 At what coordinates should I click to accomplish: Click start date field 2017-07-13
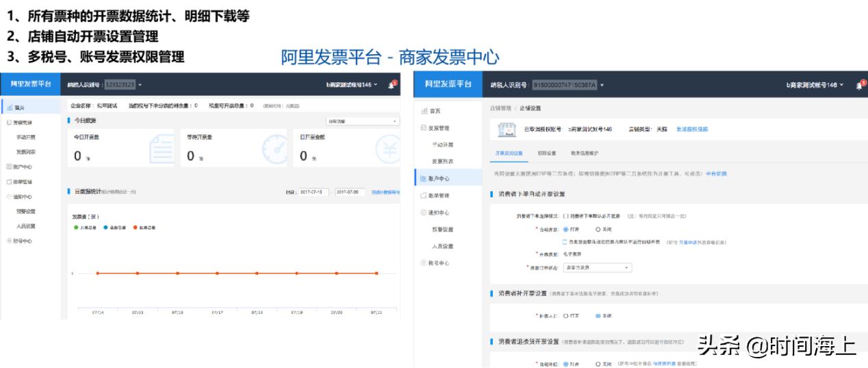point(315,192)
